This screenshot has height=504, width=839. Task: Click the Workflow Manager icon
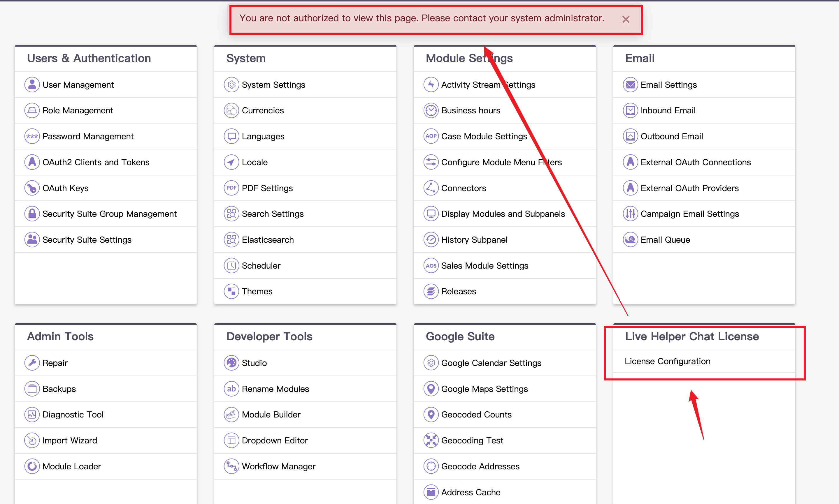(x=231, y=466)
